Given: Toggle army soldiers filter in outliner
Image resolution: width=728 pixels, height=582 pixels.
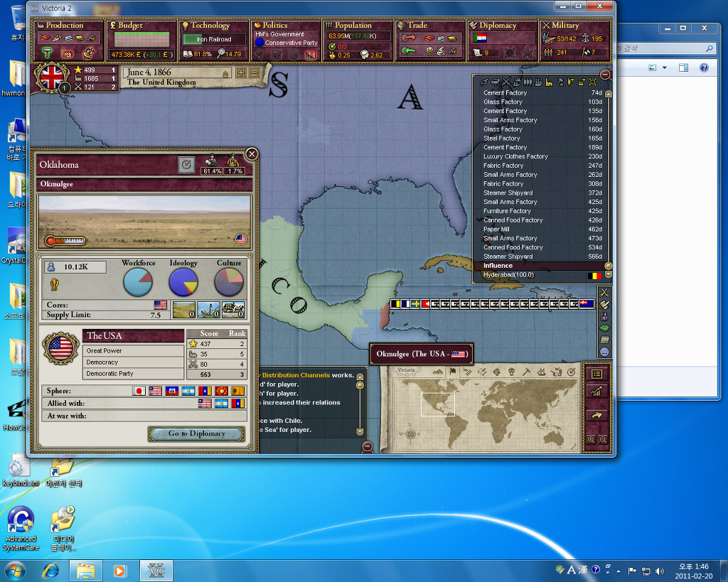Looking at the screenshot, I should coord(528,82).
